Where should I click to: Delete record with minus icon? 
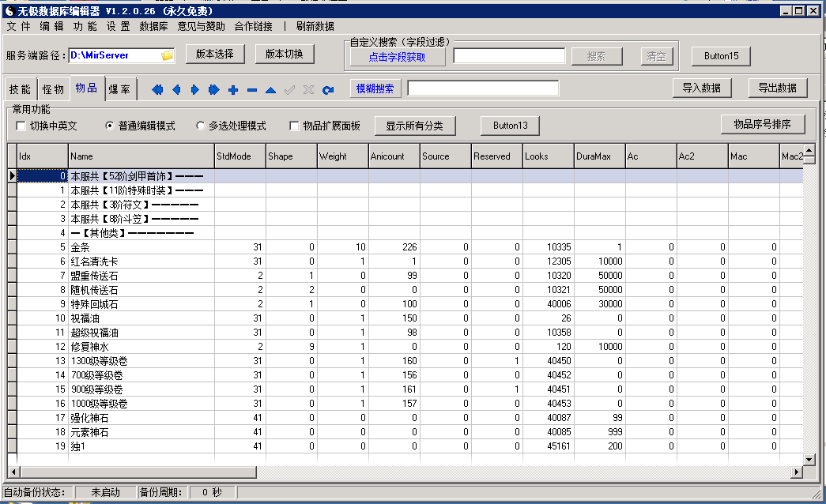point(252,90)
